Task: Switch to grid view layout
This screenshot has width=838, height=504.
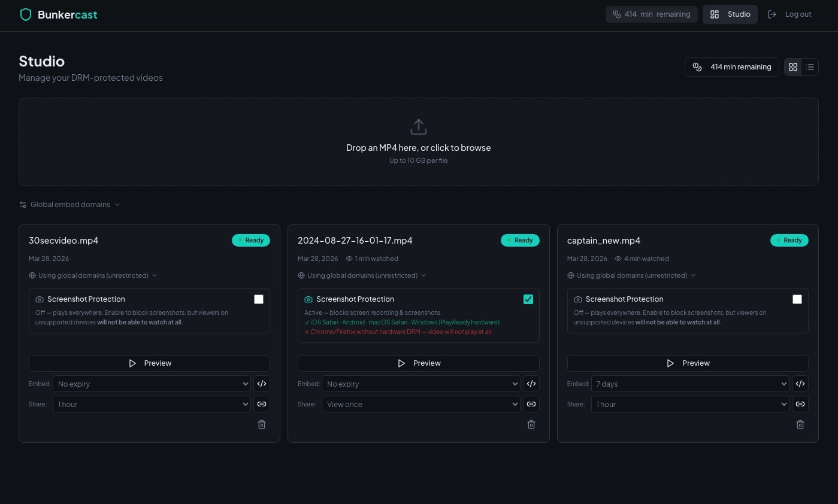Action: pos(793,67)
